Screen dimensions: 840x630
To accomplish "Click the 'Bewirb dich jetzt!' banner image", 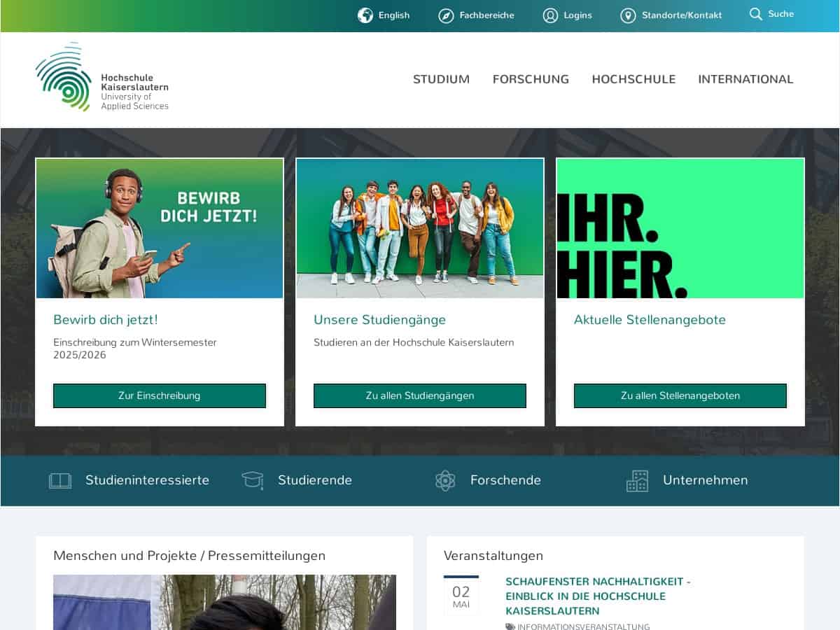I will point(160,228).
